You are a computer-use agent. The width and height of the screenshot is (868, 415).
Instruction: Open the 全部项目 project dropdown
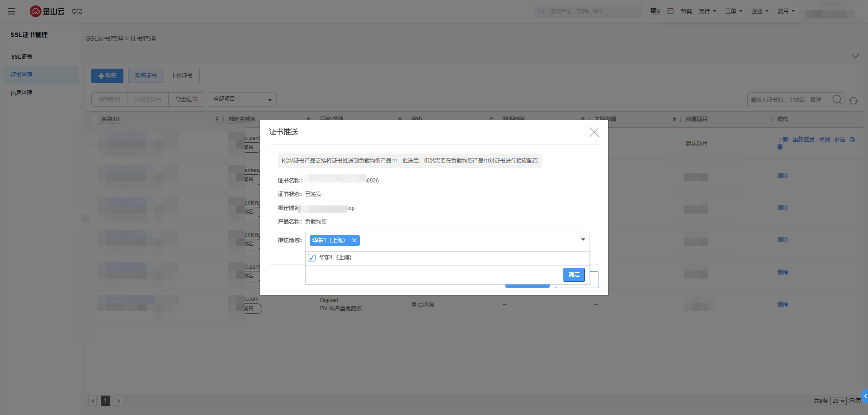click(242, 99)
